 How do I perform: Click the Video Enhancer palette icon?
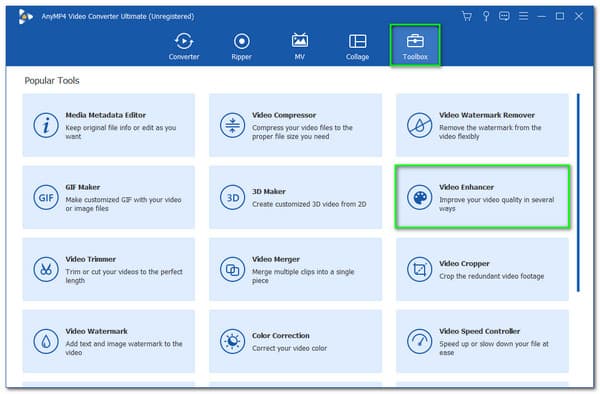(x=419, y=197)
